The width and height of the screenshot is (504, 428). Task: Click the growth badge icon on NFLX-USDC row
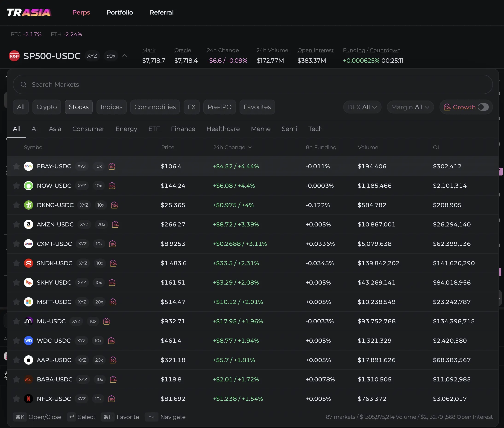point(112,399)
